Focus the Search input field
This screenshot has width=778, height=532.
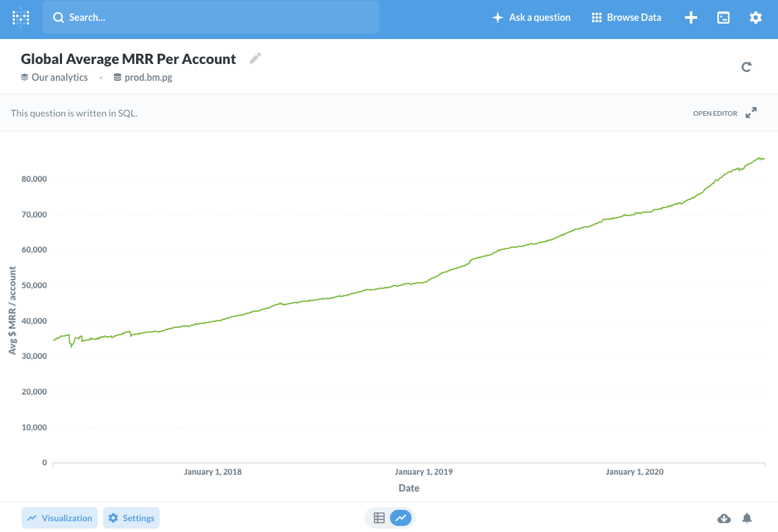[211, 17]
